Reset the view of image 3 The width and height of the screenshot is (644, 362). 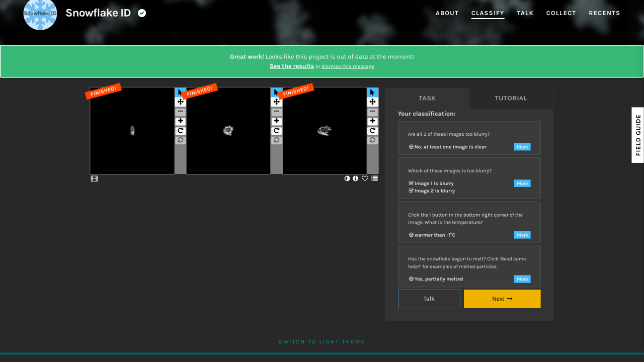373,140
